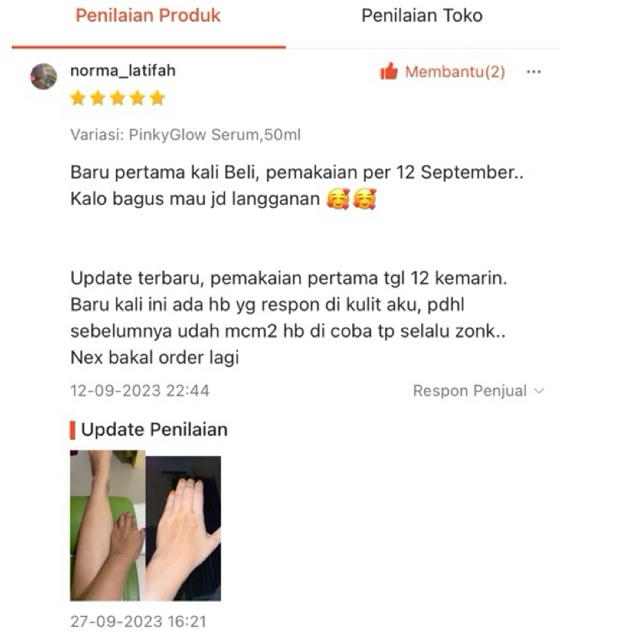Click the 27-09-2023 16:21 update timestamp
640x640 pixels.
[138, 622]
